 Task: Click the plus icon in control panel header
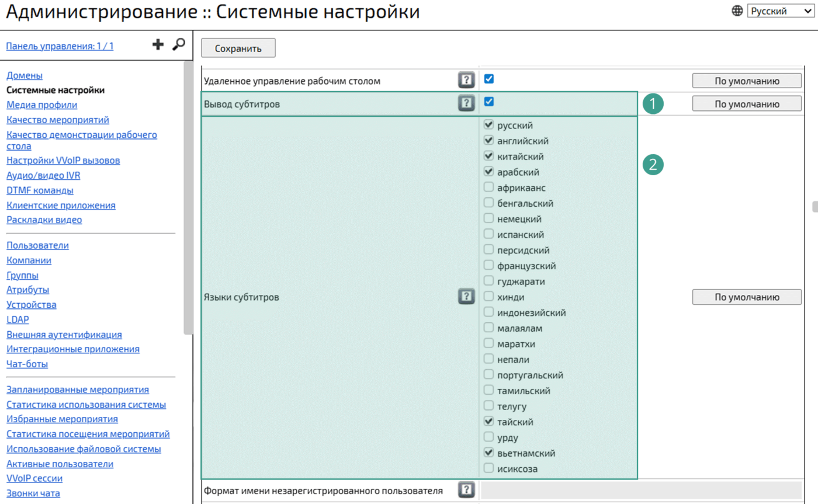(x=158, y=45)
